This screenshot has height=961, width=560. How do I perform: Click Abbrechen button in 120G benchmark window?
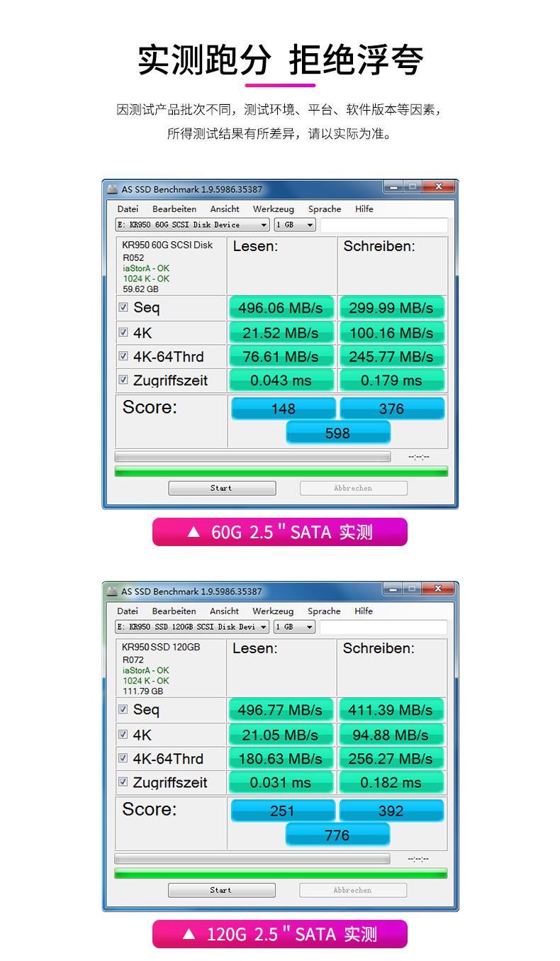[x=353, y=890]
